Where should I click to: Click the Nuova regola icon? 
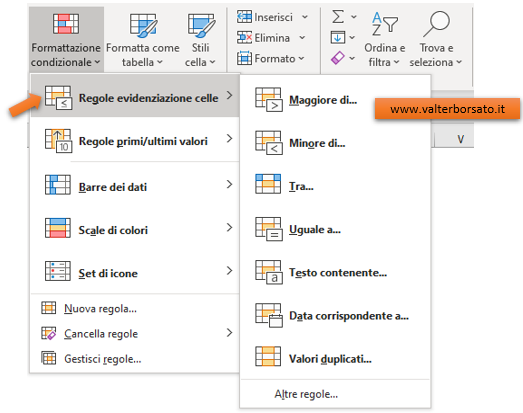48,308
